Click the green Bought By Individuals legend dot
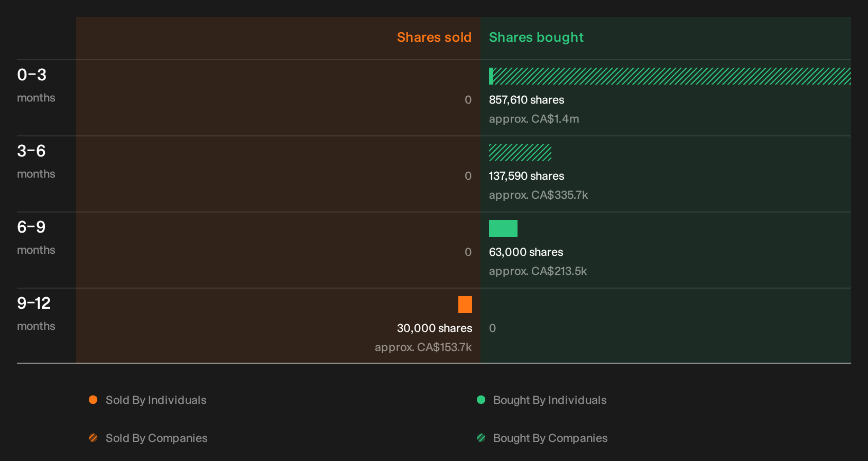Image resolution: width=868 pixels, height=461 pixels. (481, 400)
